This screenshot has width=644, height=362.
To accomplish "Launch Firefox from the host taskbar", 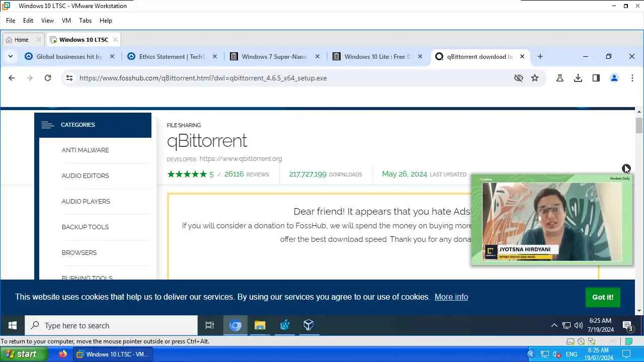I will tap(63, 354).
